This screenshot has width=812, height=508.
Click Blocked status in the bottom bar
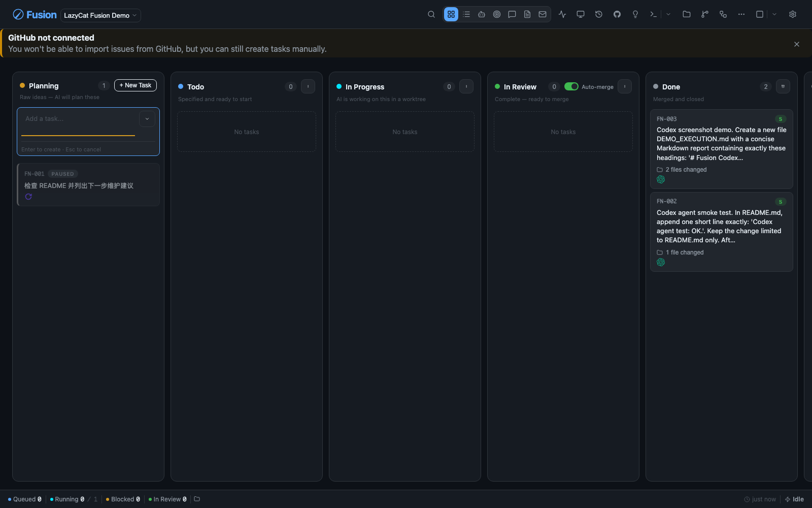click(123, 499)
